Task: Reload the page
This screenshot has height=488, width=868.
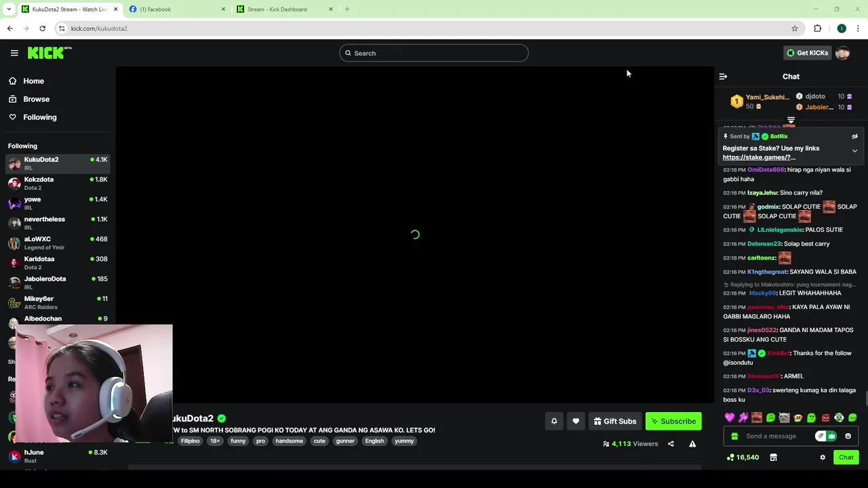Action: pyautogui.click(x=42, y=28)
